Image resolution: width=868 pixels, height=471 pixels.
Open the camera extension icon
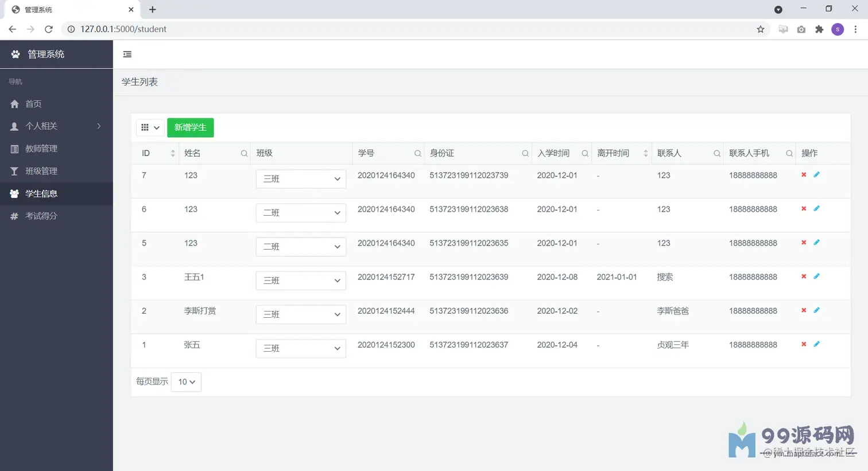coord(801,29)
